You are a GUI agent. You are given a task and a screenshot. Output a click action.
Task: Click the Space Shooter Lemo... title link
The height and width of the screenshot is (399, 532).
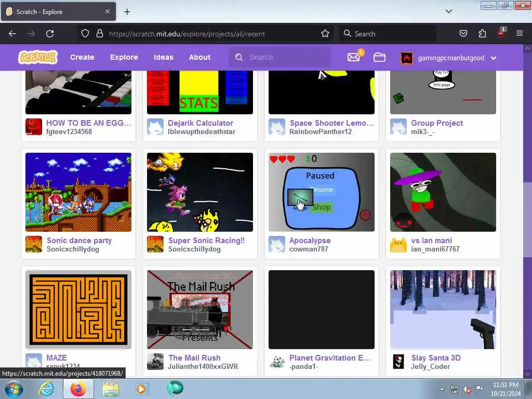(x=331, y=123)
